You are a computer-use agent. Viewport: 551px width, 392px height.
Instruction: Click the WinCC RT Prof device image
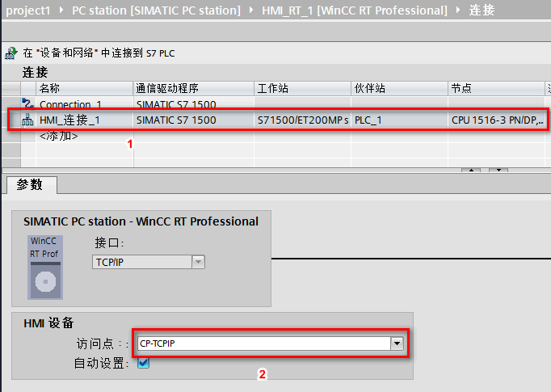coord(45,268)
